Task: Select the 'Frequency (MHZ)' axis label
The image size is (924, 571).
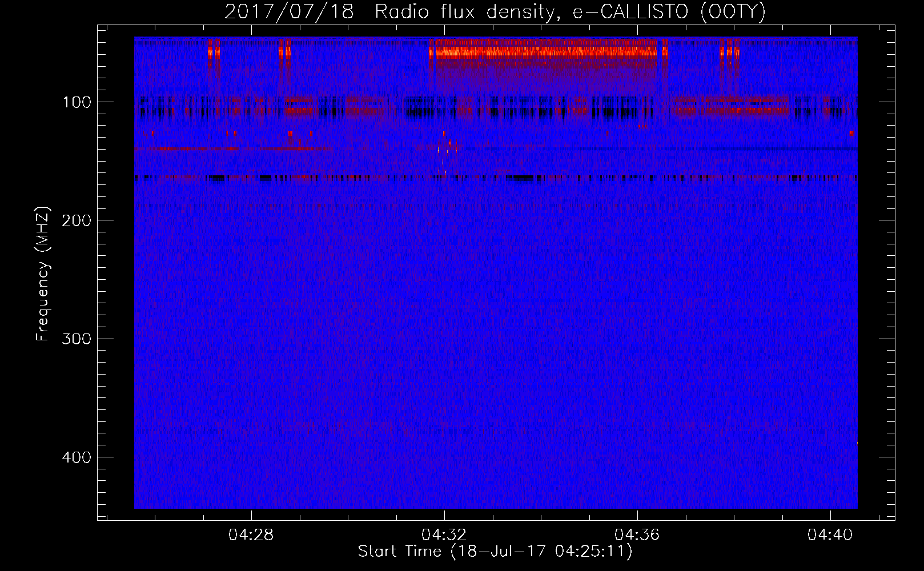Action: click(x=43, y=274)
